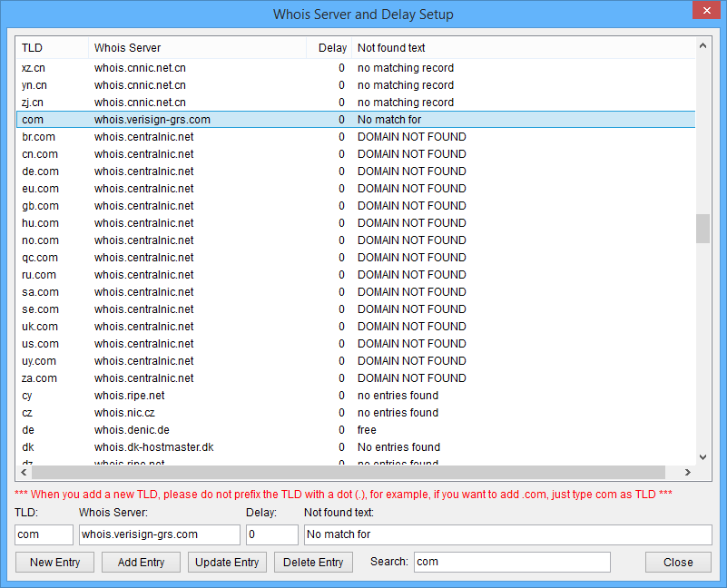Close the Whois Server setup dialog
This screenshot has height=588, width=727.
pyautogui.click(x=677, y=562)
